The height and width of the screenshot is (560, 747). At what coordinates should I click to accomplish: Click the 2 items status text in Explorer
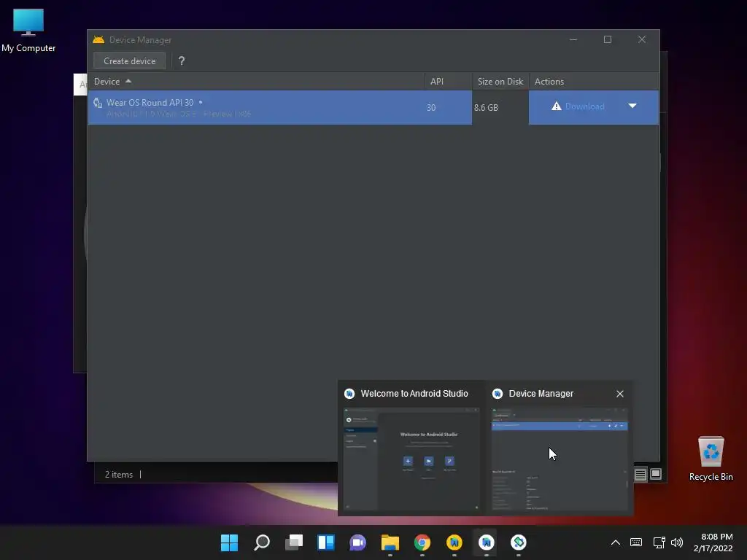[x=119, y=474]
